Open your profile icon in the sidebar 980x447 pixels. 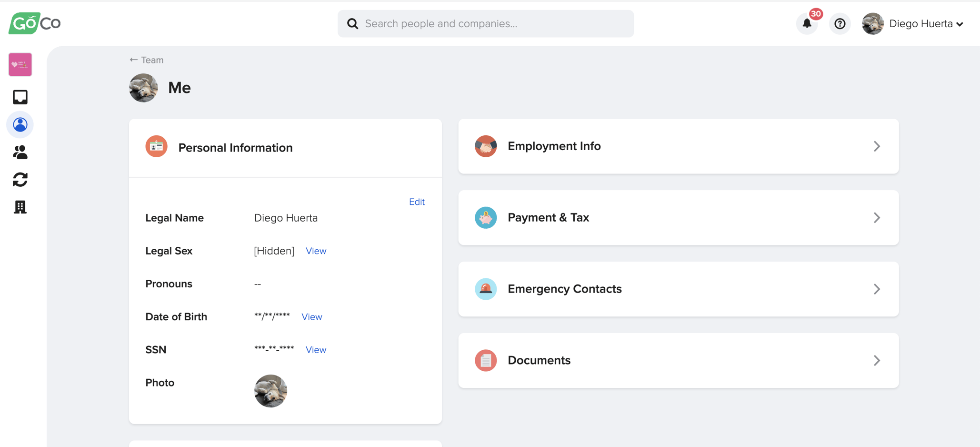(x=20, y=124)
